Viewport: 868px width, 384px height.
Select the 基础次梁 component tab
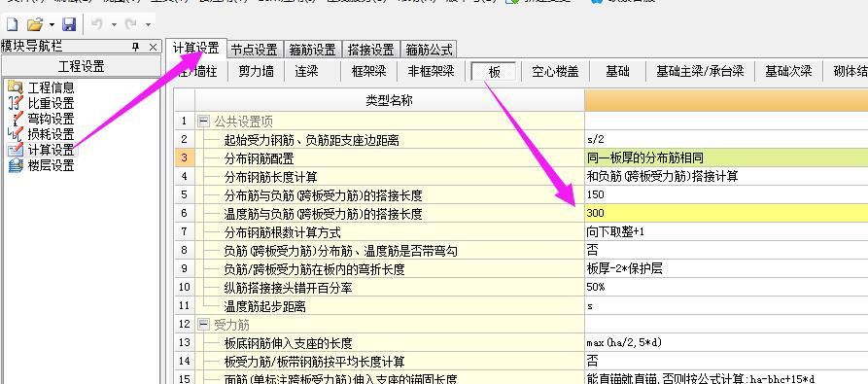[x=788, y=71]
